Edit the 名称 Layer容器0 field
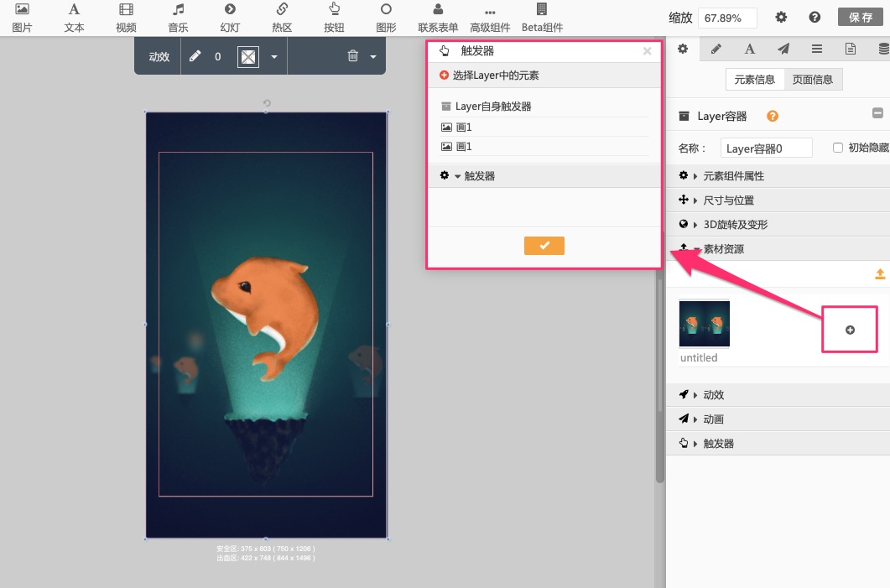The image size is (890, 588). click(766, 148)
